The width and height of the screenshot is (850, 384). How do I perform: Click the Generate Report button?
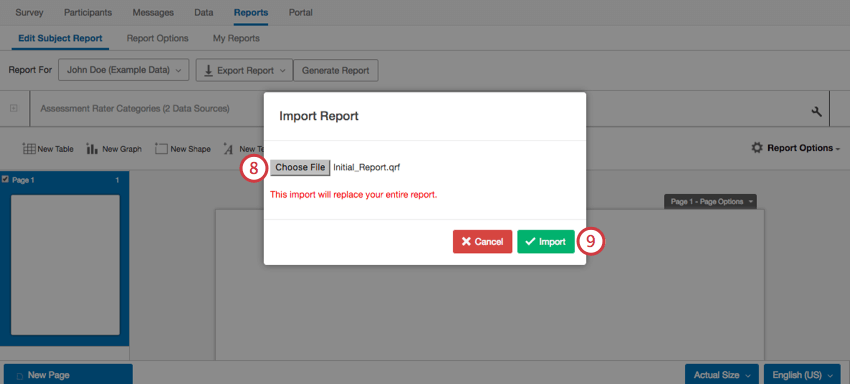(336, 71)
